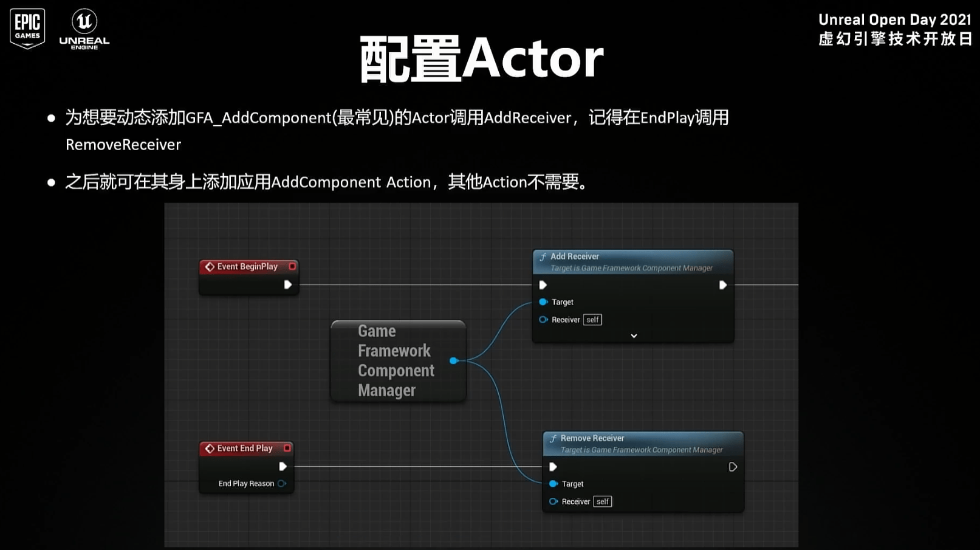This screenshot has width=980, height=550.
Task: Click the self field in Add Receiver
Action: click(x=592, y=320)
